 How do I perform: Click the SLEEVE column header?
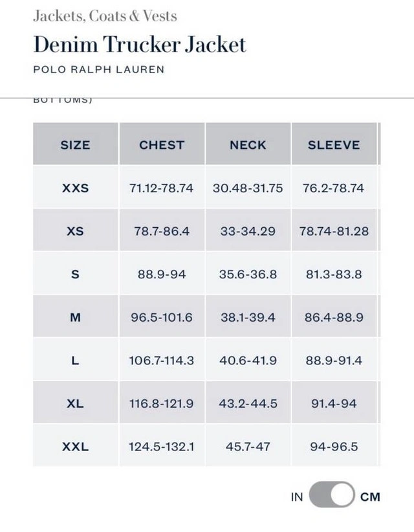coord(334,145)
